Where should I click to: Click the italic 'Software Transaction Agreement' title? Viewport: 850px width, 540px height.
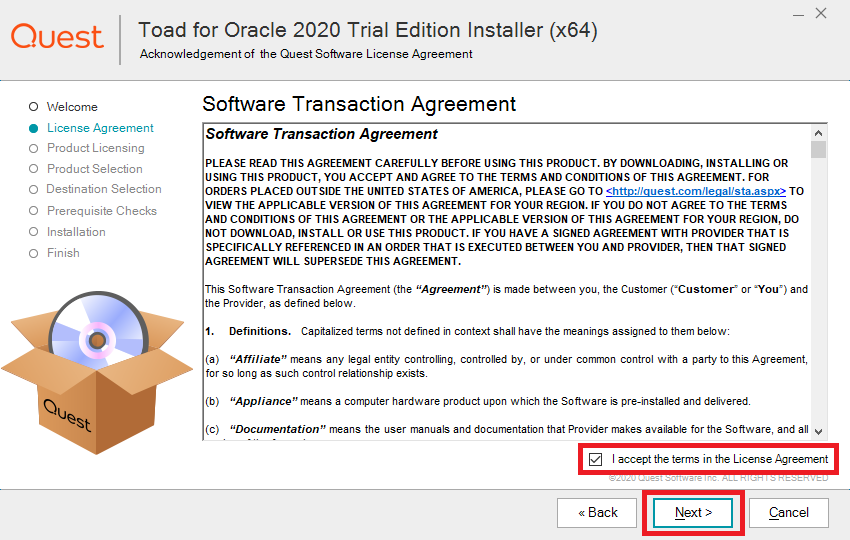tap(321, 134)
